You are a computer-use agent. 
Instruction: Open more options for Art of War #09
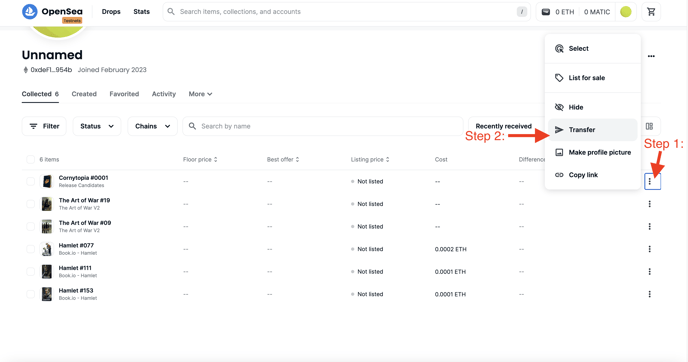tap(650, 226)
